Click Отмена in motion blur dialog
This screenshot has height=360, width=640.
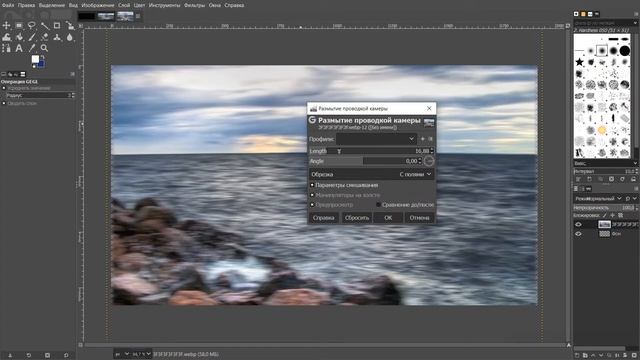click(x=420, y=218)
